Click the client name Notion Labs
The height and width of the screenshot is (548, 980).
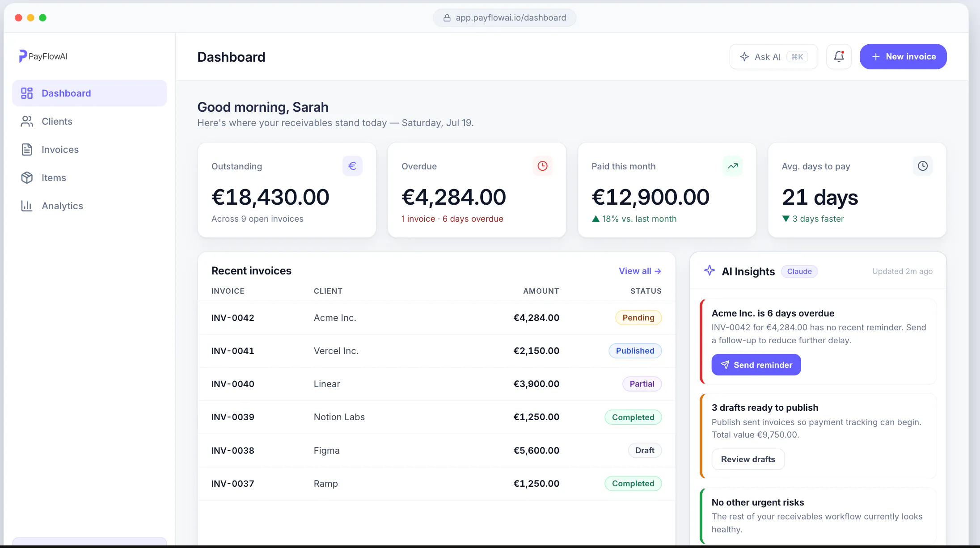339,417
